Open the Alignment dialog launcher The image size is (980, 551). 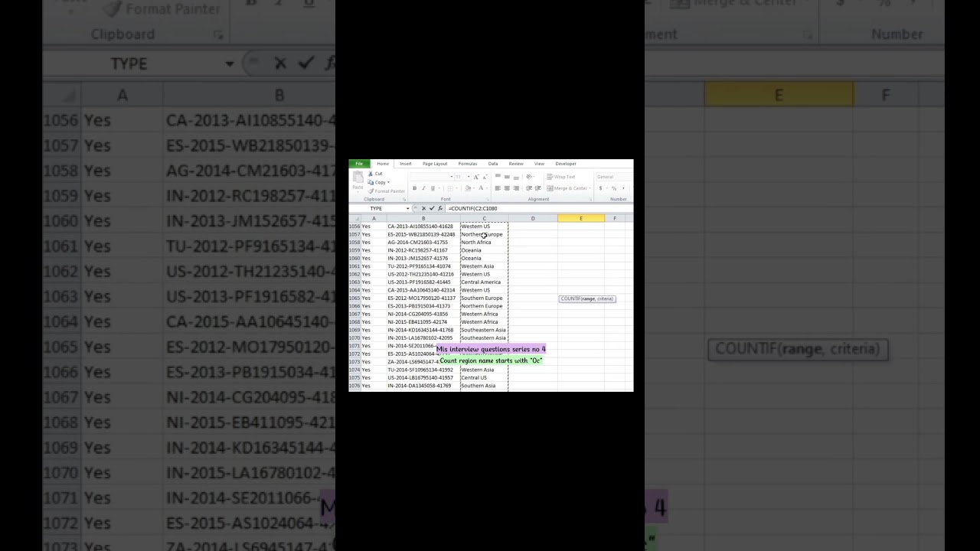(590, 199)
